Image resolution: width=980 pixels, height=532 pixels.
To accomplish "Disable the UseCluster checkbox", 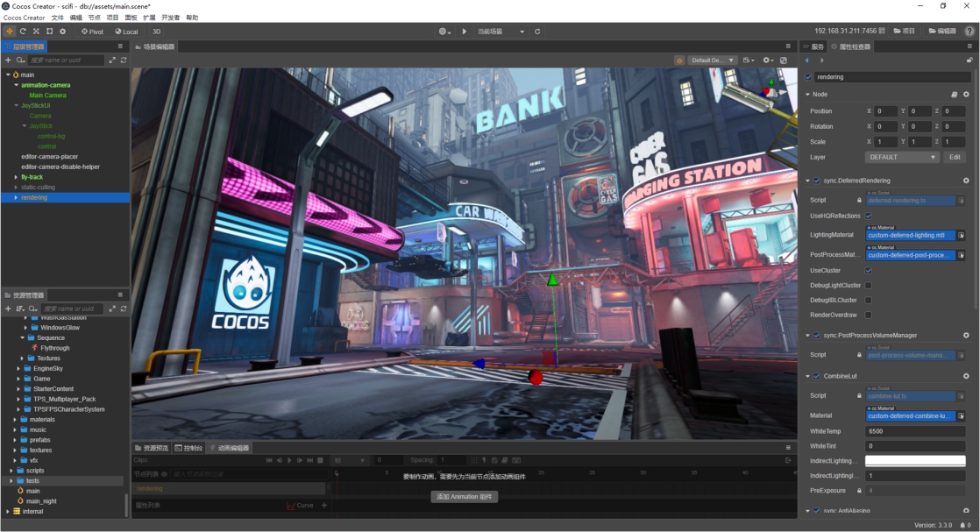I will click(869, 271).
